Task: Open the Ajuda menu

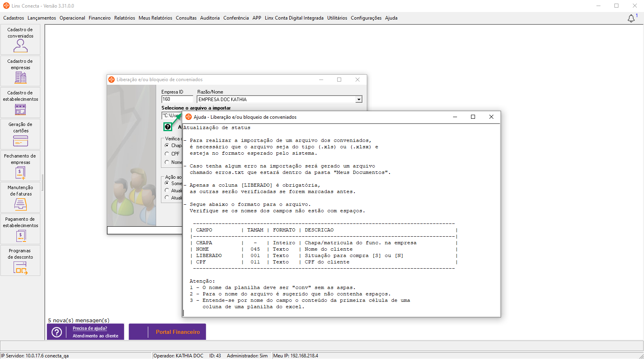Action: [x=391, y=18]
